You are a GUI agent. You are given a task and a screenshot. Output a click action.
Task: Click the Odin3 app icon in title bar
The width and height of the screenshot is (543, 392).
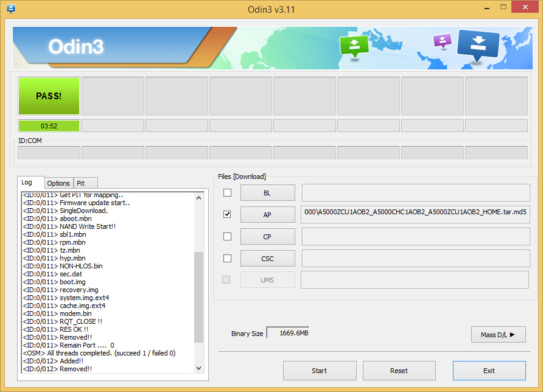pyautogui.click(x=11, y=9)
